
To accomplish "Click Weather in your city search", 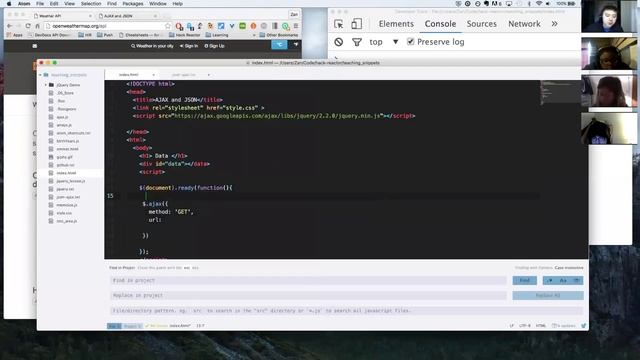I will pyautogui.click(x=152, y=46).
